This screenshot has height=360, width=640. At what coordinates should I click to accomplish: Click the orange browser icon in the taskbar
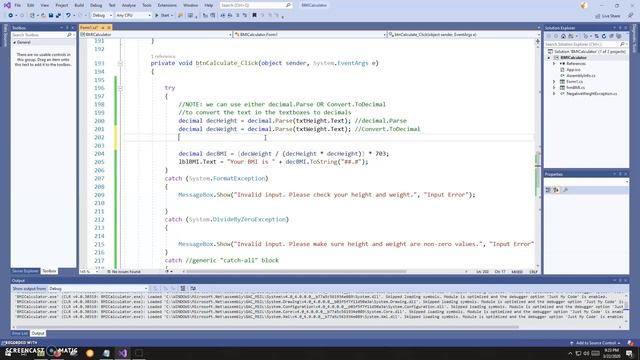90,353
